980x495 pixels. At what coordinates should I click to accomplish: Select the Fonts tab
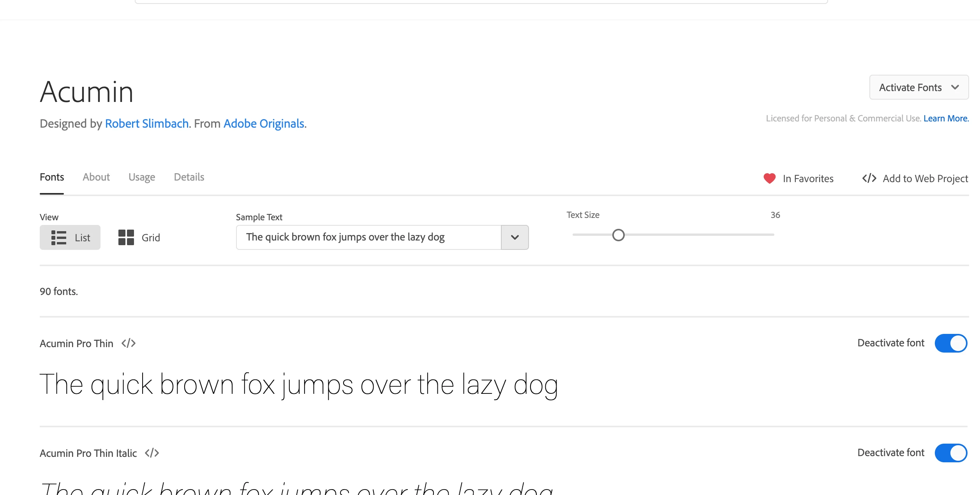click(52, 177)
